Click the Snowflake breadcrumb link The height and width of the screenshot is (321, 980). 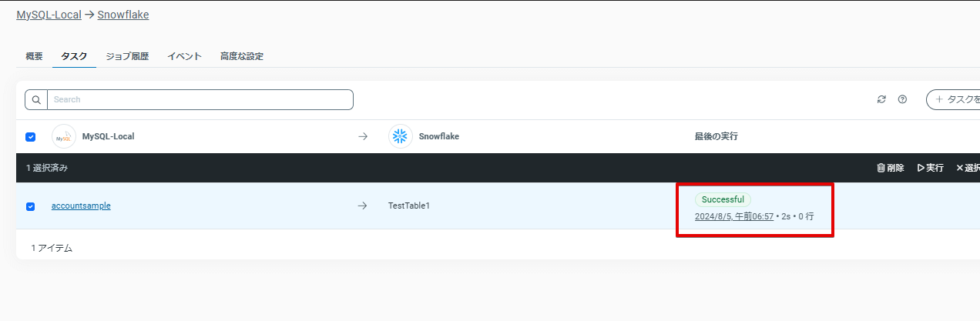pos(123,15)
